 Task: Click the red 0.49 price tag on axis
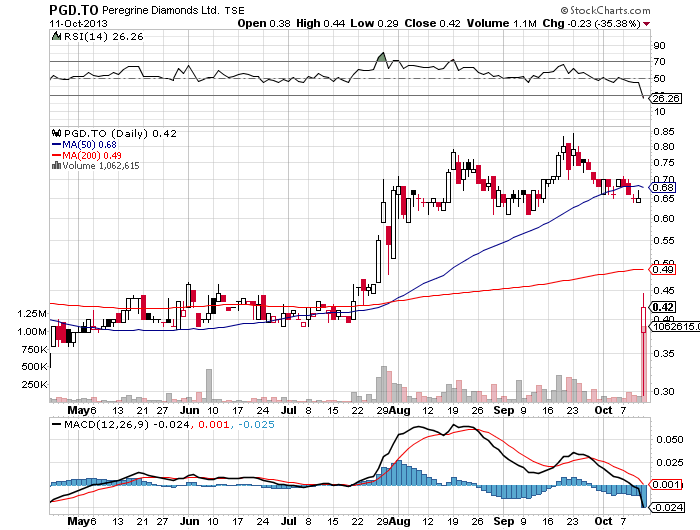pos(662,269)
